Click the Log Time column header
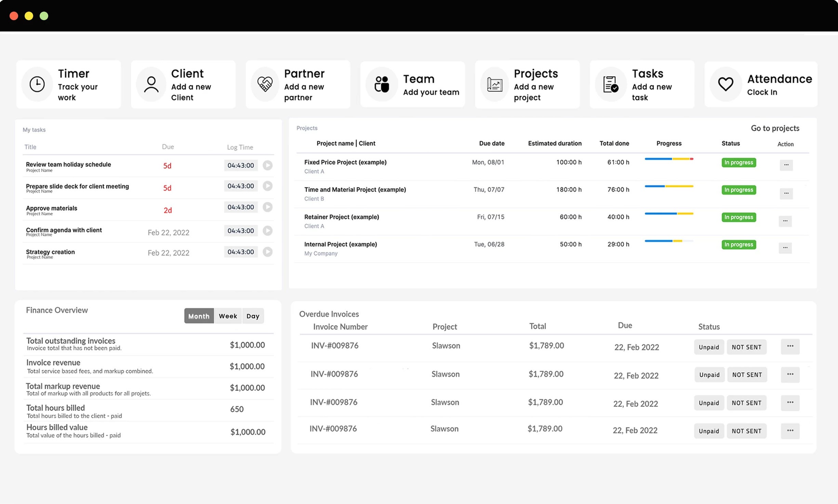838x504 pixels. click(240, 147)
